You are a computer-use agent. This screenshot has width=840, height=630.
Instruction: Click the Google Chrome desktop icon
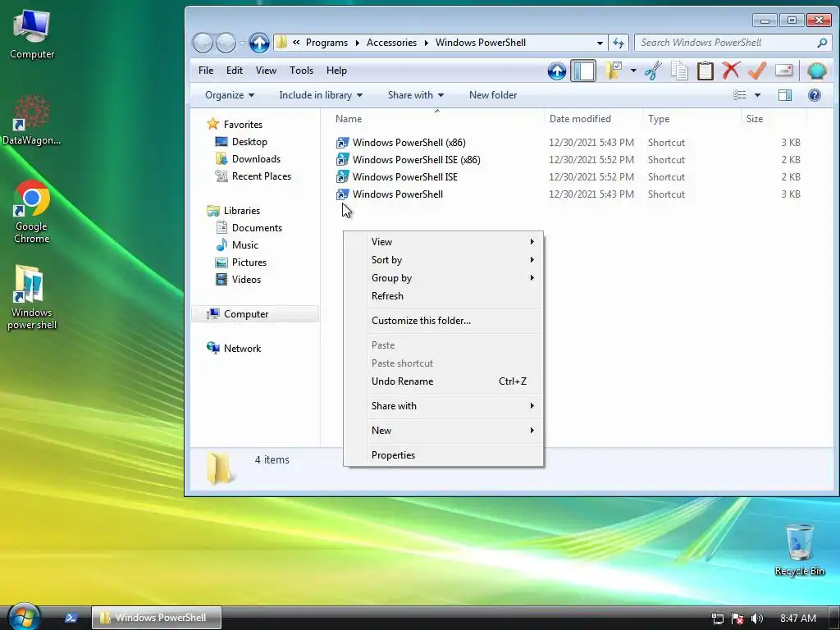pyautogui.click(x=32, y=212)
